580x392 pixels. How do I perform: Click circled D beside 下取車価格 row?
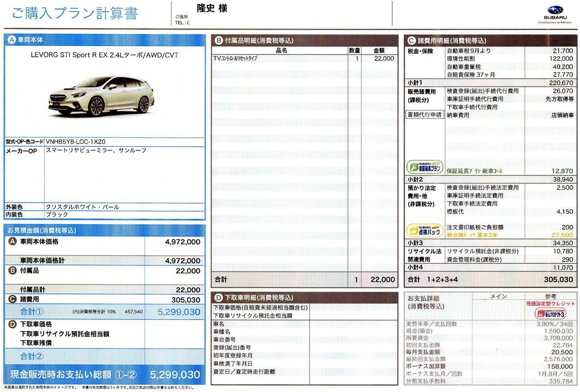tap(13, 324)
